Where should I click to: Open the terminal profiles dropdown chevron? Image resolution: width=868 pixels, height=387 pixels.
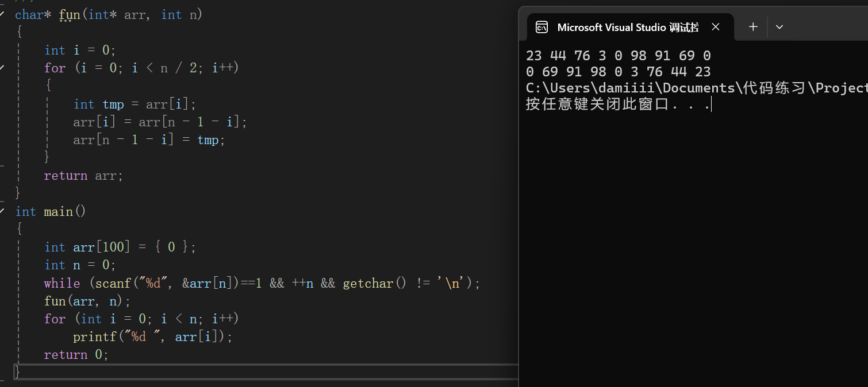779,27
